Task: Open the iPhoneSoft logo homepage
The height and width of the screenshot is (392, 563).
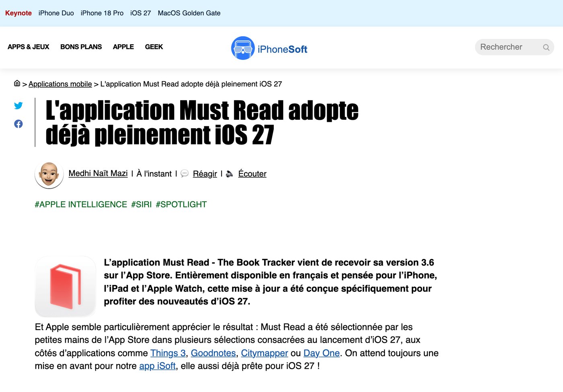Action: [x=269, y=49]
